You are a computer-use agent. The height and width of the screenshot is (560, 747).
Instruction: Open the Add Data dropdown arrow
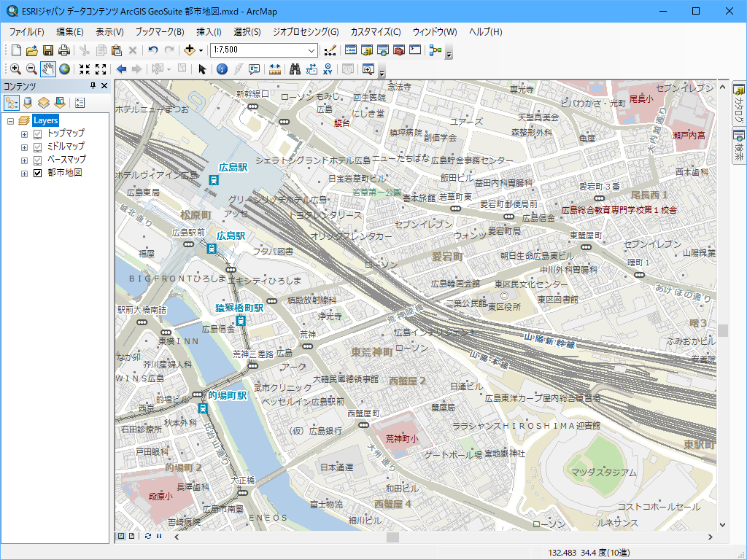201,50
